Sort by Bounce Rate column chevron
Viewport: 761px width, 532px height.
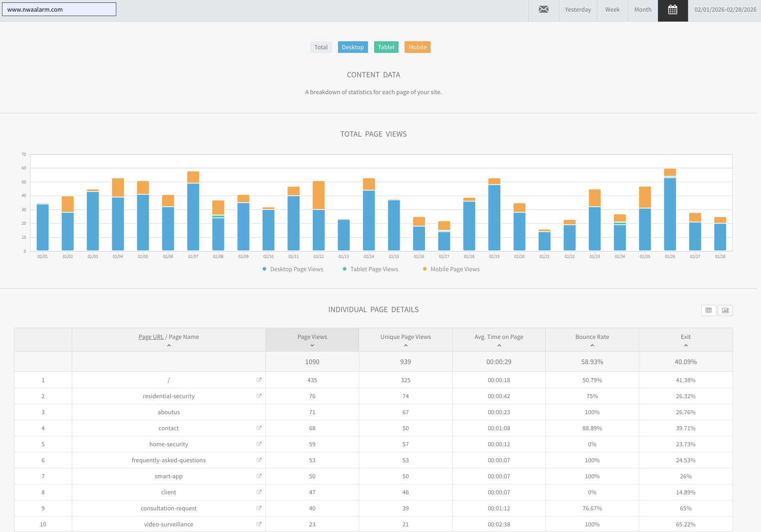(x=592, y=345)
